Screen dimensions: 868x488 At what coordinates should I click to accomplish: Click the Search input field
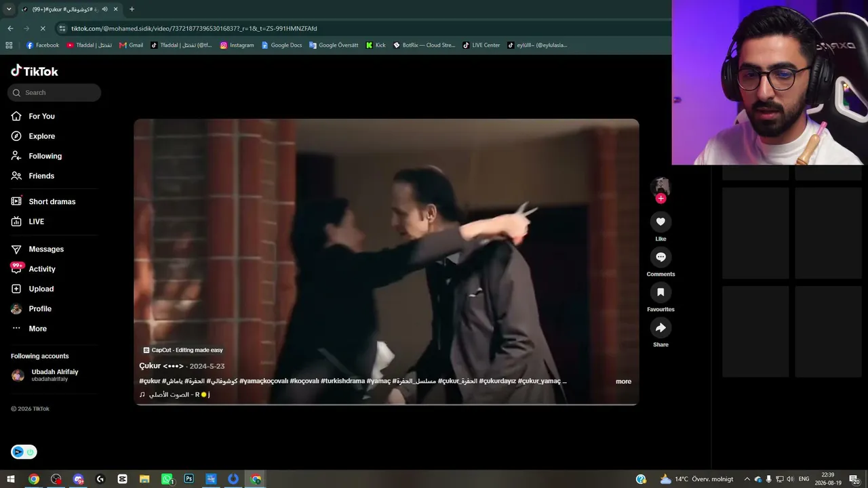[54, 93]
